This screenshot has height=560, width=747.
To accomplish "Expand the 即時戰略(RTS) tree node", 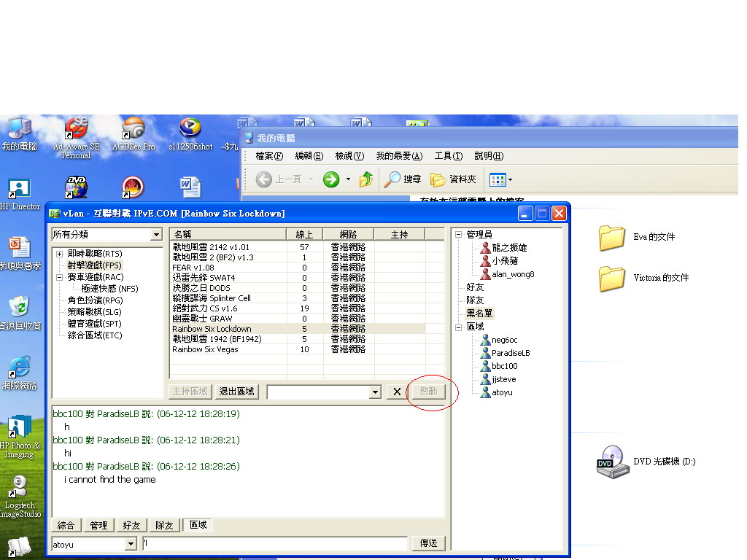I will click(60, 254).
